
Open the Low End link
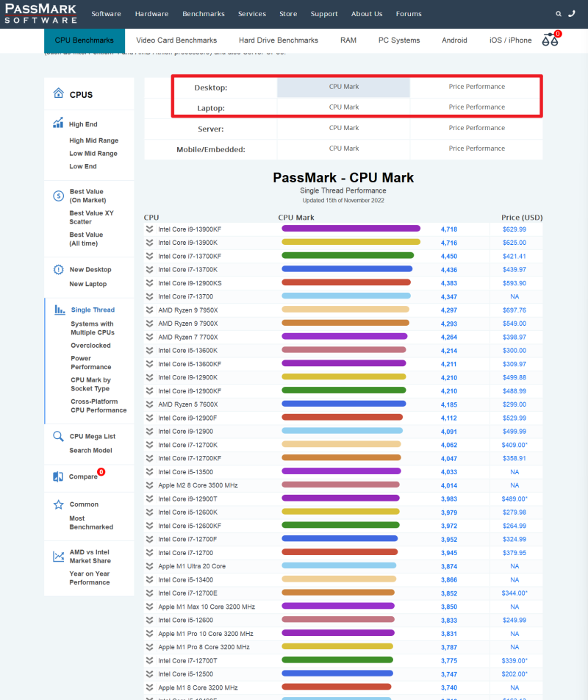(x=82, y=166)
